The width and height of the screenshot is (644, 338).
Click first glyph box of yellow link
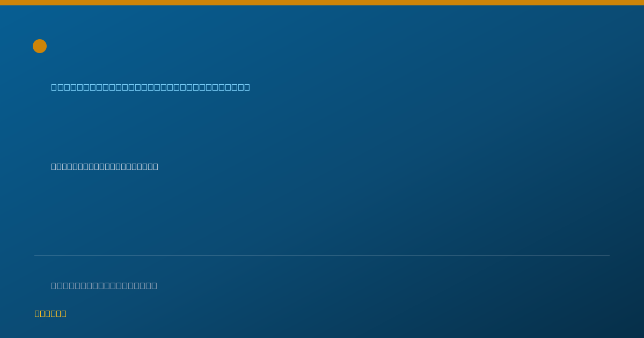click(37, 313)
